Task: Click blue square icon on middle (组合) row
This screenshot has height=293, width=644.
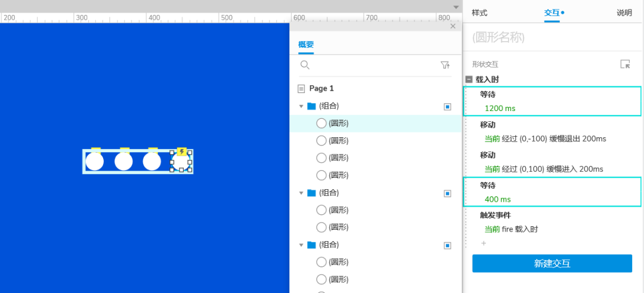Action: point(448,193)
